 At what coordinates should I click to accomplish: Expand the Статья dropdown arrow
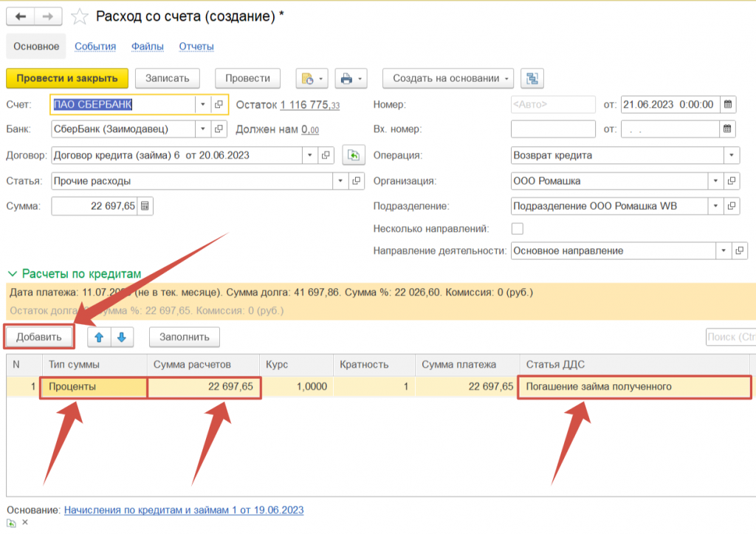coord(340,181)
